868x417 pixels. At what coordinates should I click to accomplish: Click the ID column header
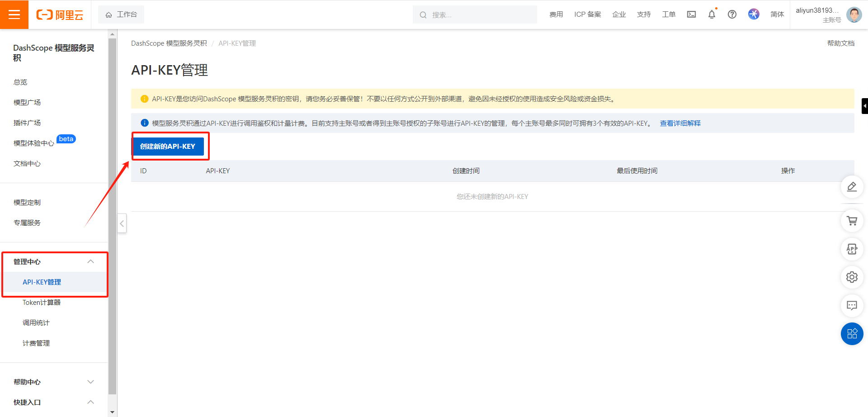(143, 171)
